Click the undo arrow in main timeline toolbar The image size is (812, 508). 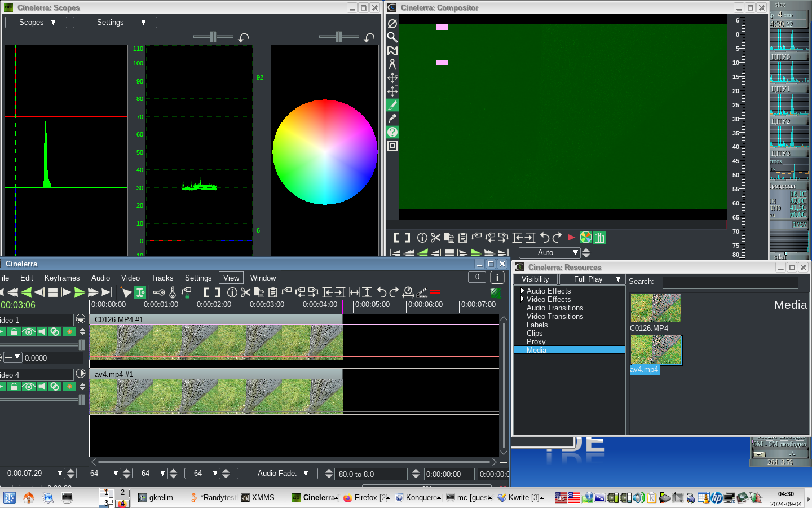pyautogui.click(x=382, y=292)
